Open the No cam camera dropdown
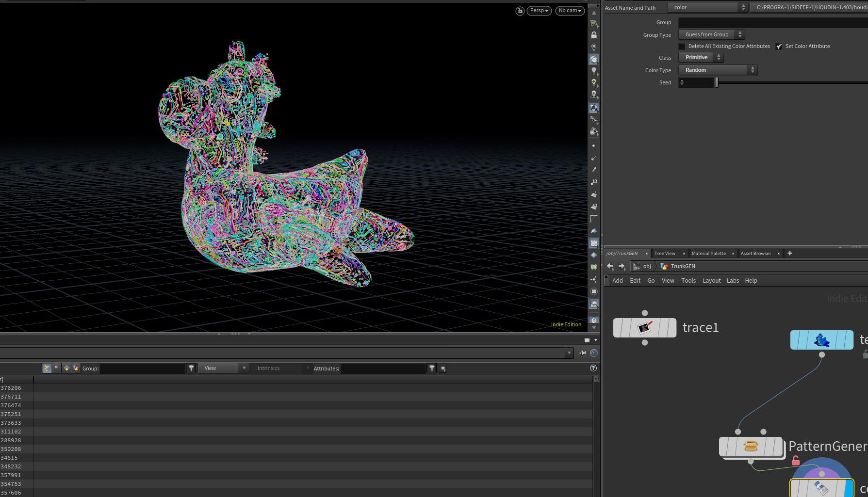This screenshot has height=497, width=868. pos(570,11)
